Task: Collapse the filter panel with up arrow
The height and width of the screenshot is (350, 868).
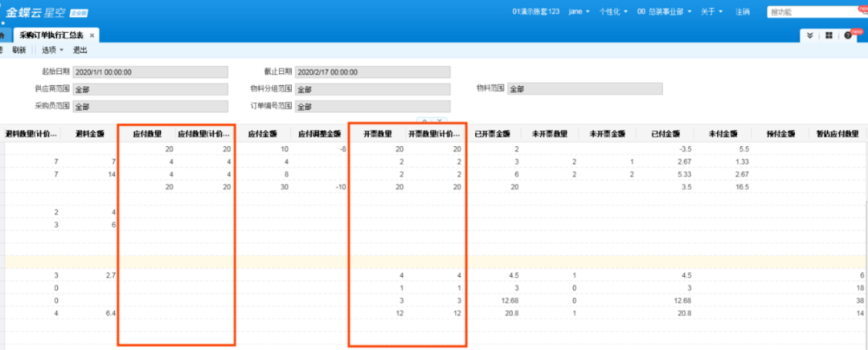Action: 426,120
